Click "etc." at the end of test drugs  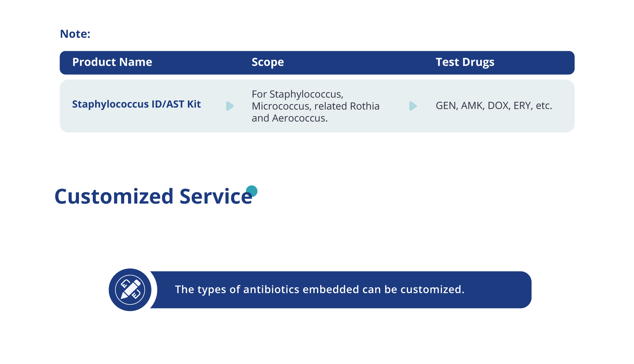coord(544,106)
